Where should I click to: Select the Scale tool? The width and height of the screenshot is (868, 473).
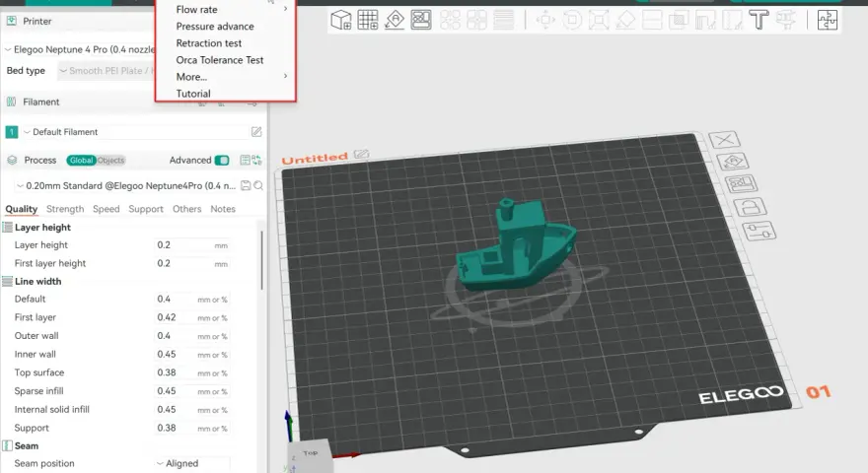point(599,21)
